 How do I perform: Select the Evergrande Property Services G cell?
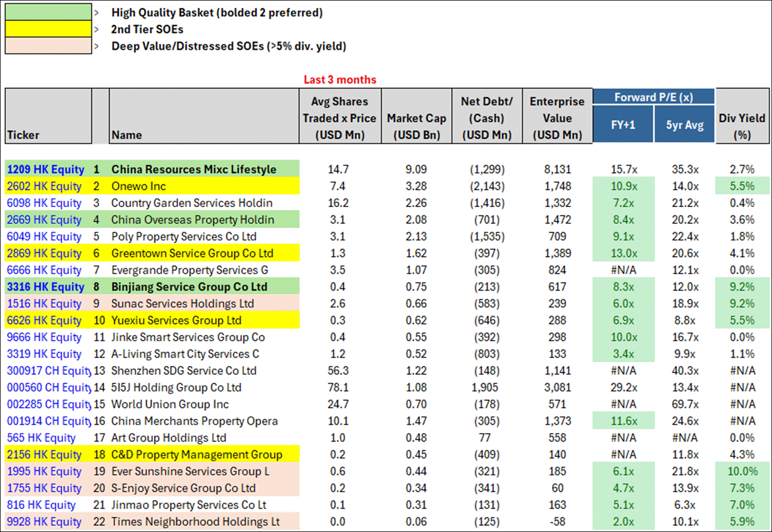204,270
